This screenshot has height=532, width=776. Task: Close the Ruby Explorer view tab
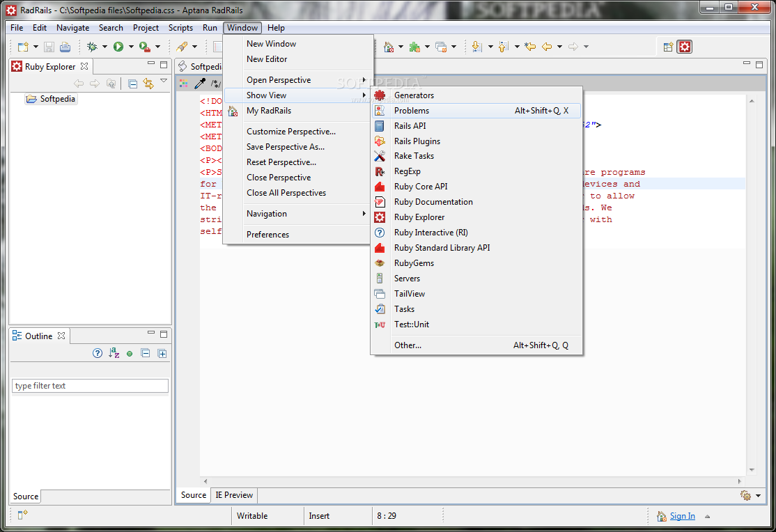84,66
